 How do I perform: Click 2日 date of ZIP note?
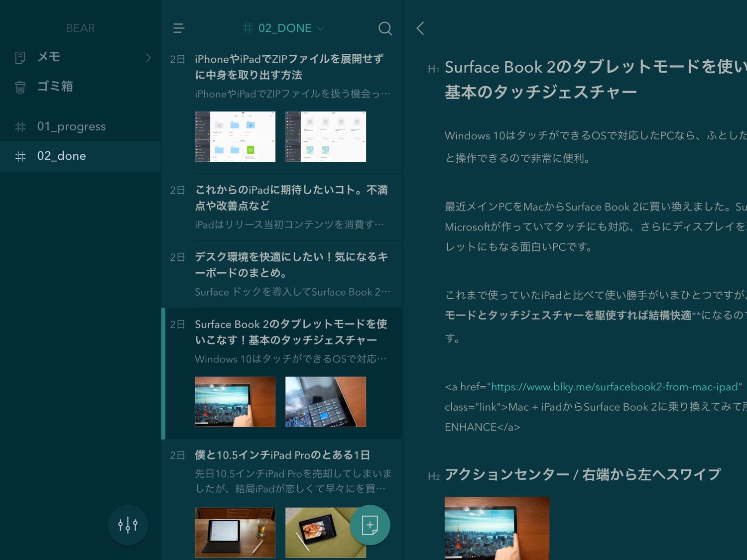[177, 59]
